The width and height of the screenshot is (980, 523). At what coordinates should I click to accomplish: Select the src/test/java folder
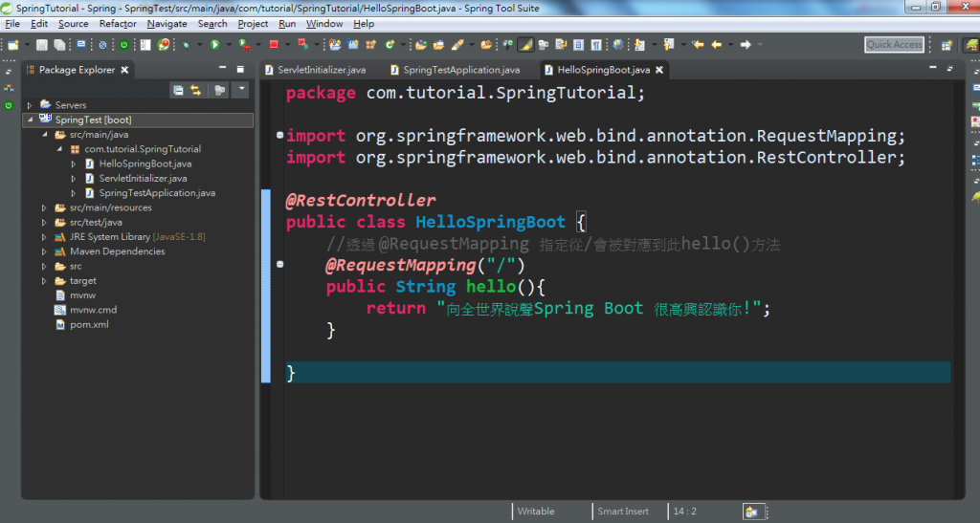(96, 222)
